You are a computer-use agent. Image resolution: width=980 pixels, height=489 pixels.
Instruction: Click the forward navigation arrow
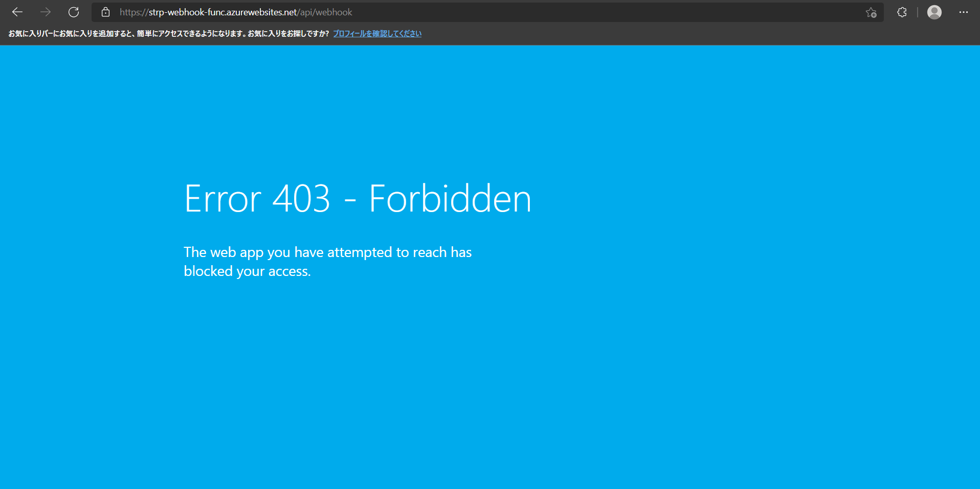tap(46, 12)
